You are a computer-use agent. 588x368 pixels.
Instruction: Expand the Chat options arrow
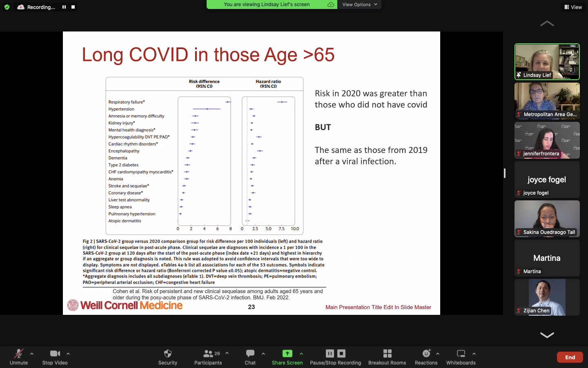point(263,354)
